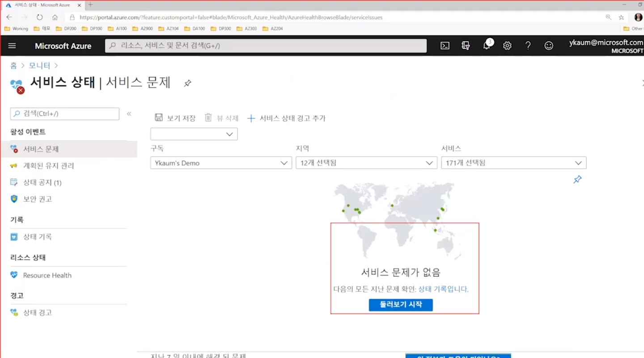Open the DP100 bookmark folder
The image size is (644, 358).
(92, 29)
